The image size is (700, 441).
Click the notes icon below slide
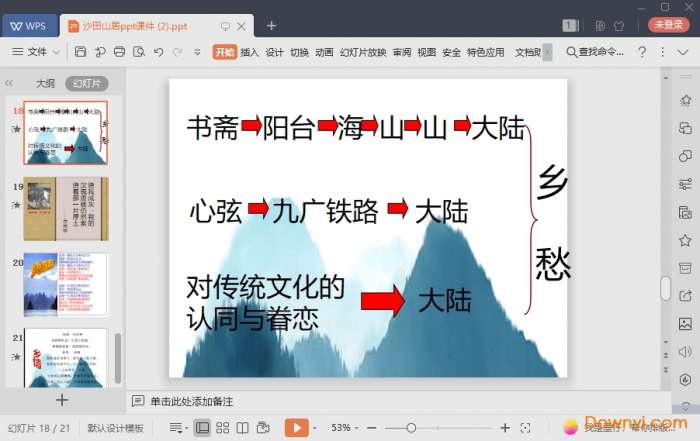point(138,401)
